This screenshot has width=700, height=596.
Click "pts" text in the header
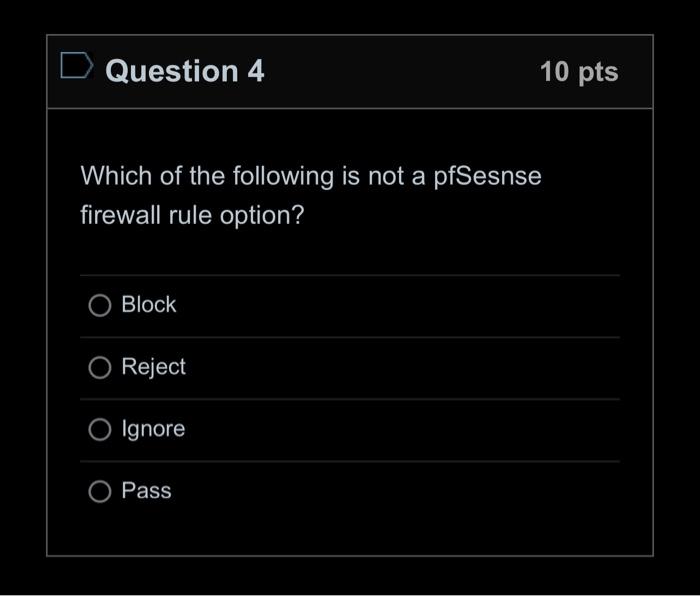598,73
